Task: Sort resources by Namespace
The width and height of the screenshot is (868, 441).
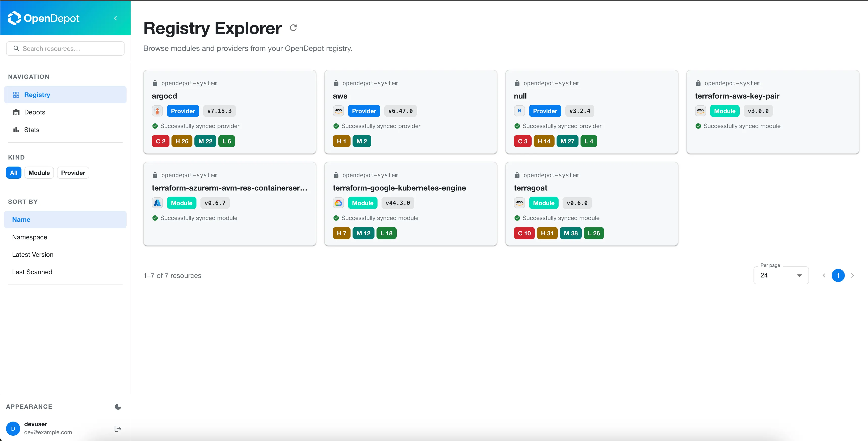Action: [65, 237]
